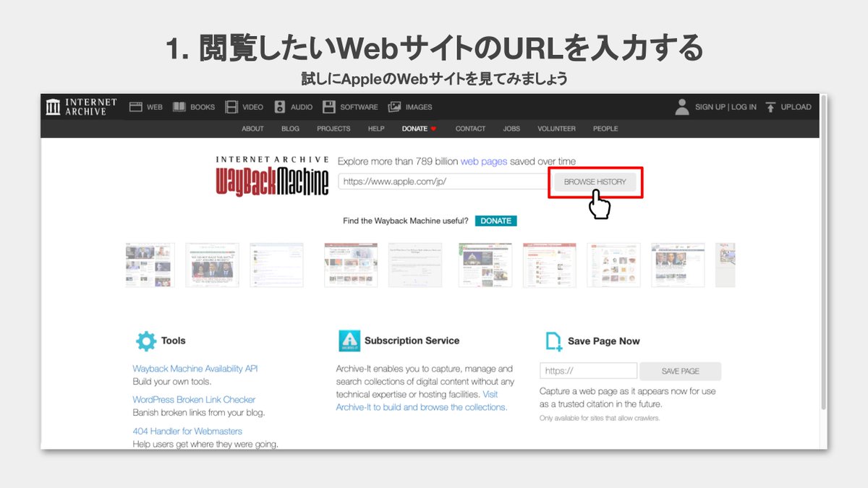Viewport: 868px width, 488px height.
Task: Click the SOFTWARE label in top bar
Action: (x=359, y=107)
